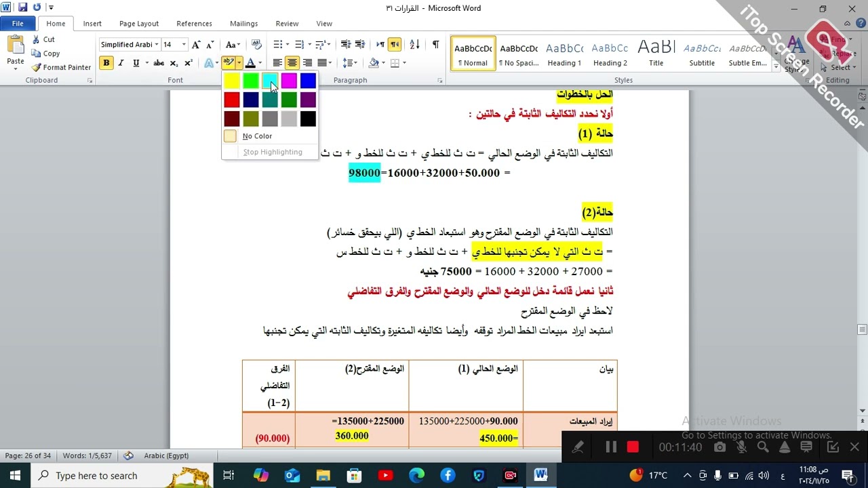Image resolution: width=868 pixels, height=488 pixels.
Task: Switch to Page Layout tab
Action: [139, 24]
